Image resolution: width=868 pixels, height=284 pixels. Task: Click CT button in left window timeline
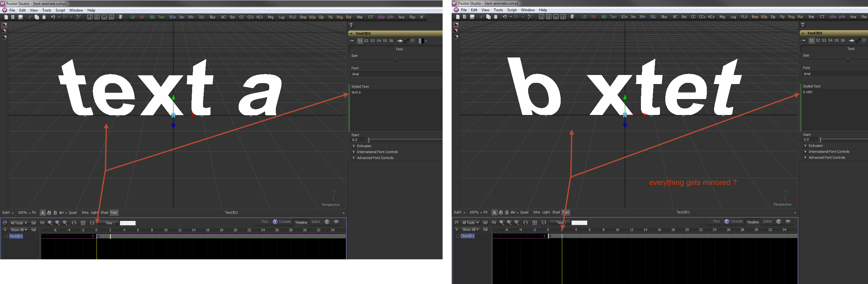coord(5,223)
